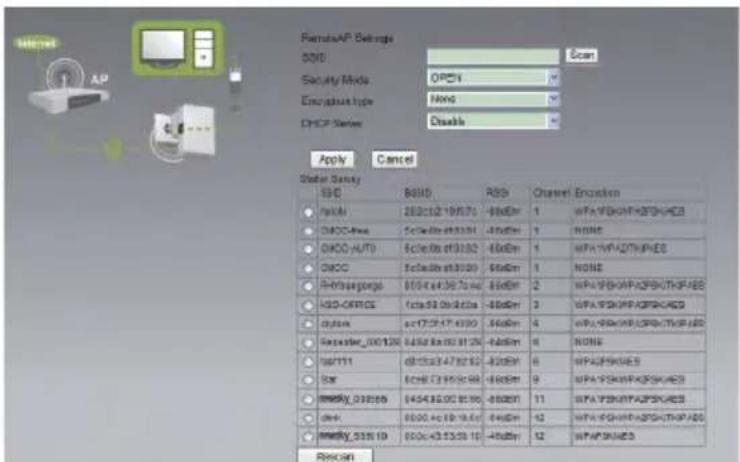Click the small USB adapter icon beside the computer
Viewport: 740px width, 462px height.
click(235, 76)
